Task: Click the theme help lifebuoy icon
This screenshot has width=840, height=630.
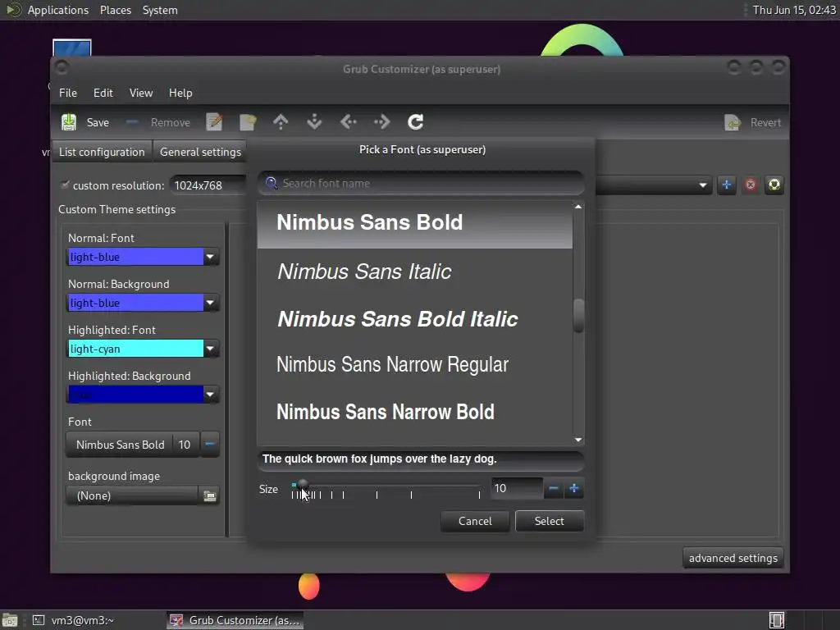Action: 774,185
